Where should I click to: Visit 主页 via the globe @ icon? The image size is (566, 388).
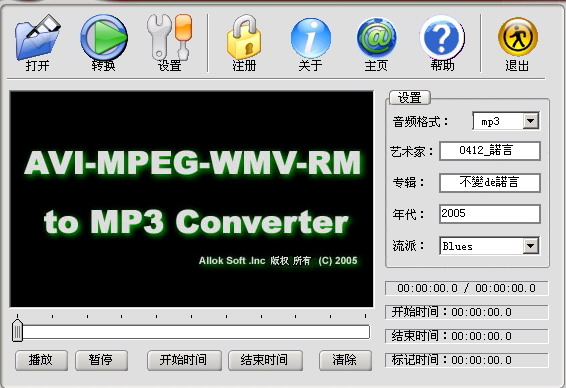click(376, 38)
